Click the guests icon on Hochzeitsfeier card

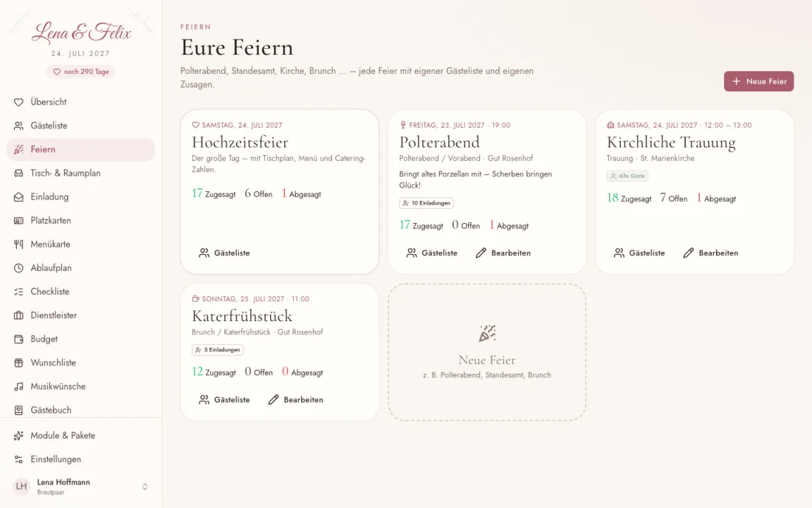click(x=204, y=253)
